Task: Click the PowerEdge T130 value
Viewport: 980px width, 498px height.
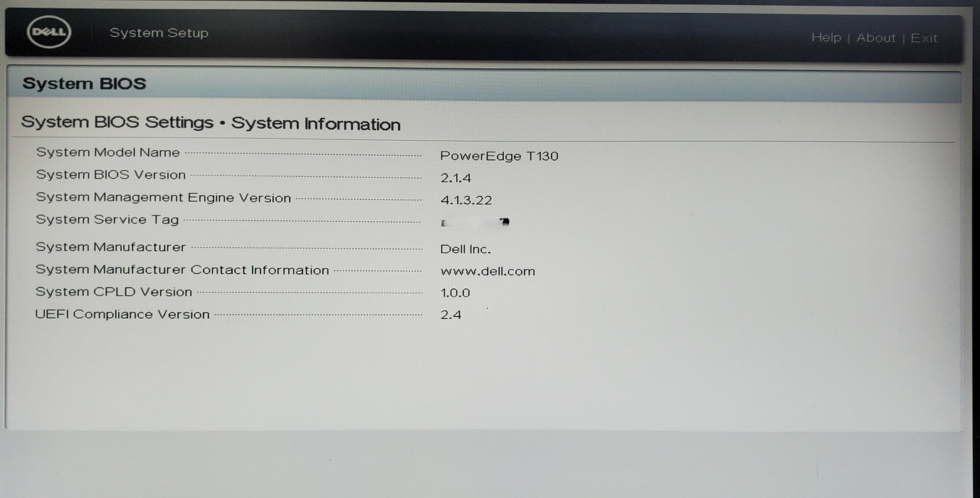Action: click(499, 156)
